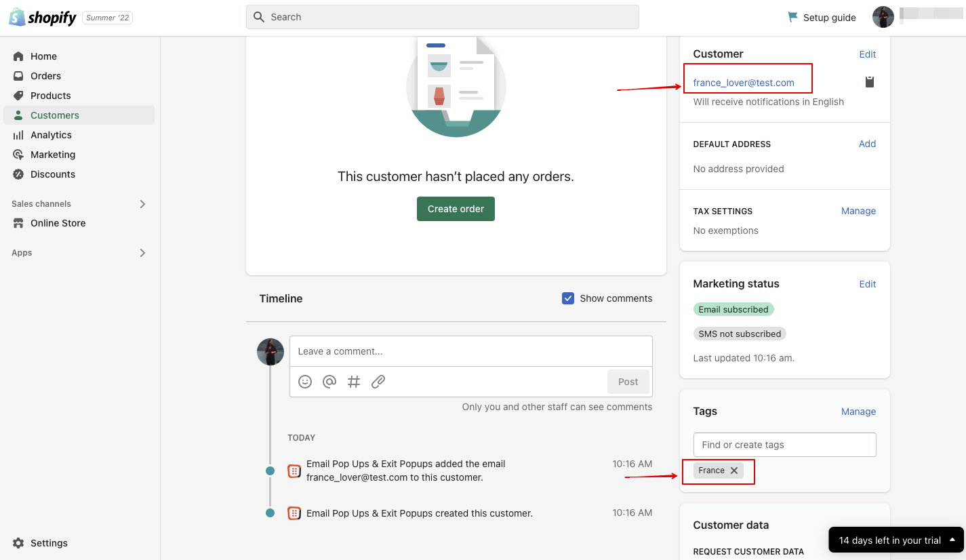Click the Home icon in sidebar
This screenshot has height=560, width=966.
click(18, 56)
